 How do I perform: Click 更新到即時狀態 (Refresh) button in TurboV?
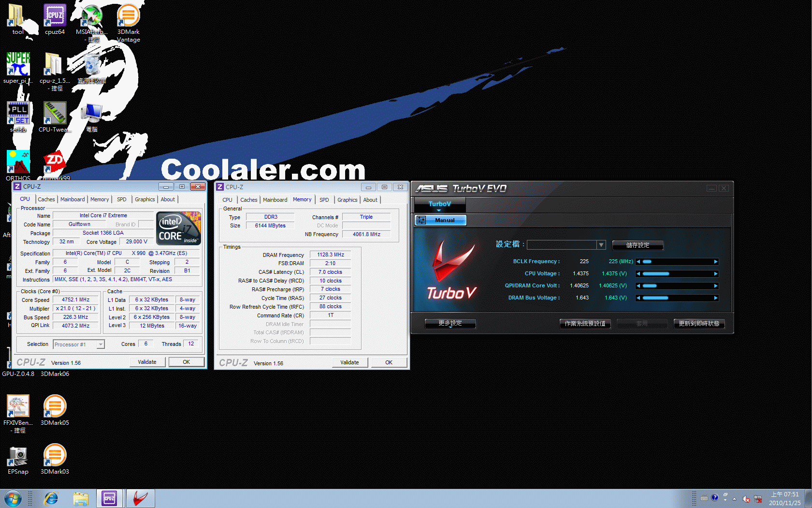(699, 324)
